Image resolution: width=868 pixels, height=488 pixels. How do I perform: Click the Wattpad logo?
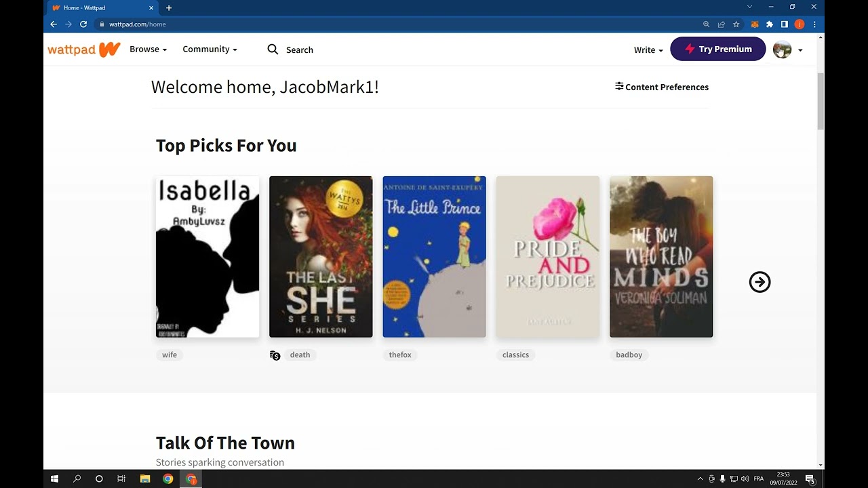coord(83,49)
